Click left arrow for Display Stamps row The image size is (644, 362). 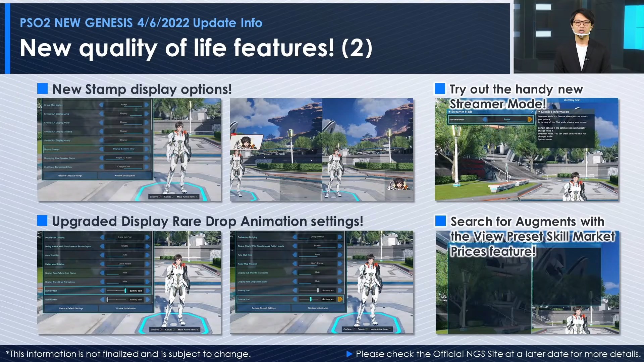101,149
